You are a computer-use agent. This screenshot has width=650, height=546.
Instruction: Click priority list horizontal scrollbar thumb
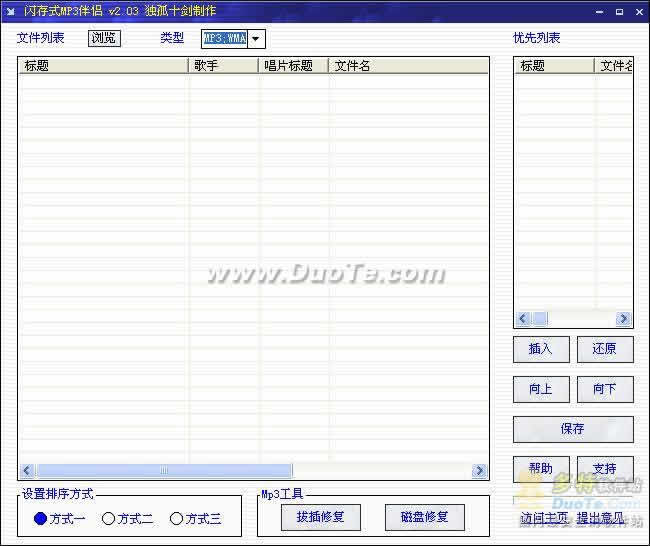pyautogui.click(x=540, y=318)
